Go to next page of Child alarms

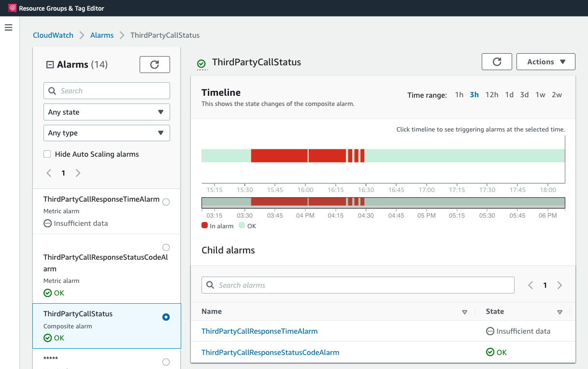pos(560,285)
